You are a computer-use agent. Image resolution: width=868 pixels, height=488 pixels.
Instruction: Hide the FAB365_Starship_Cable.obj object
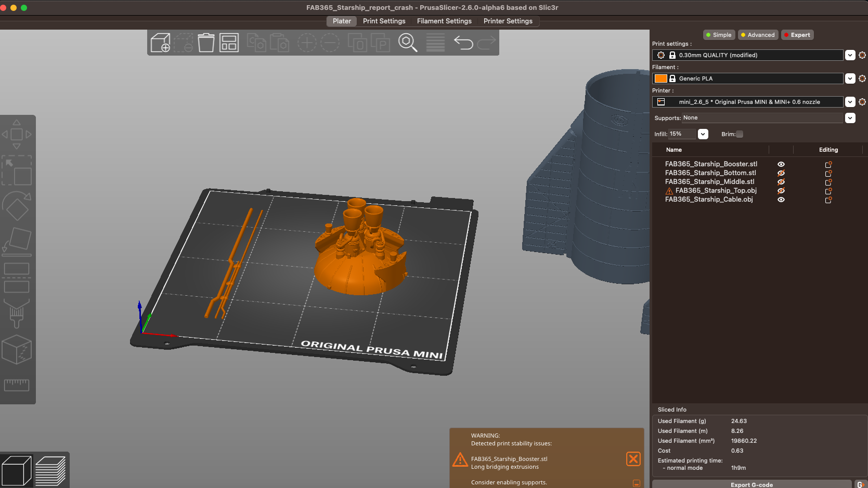(x=781, y=200)
